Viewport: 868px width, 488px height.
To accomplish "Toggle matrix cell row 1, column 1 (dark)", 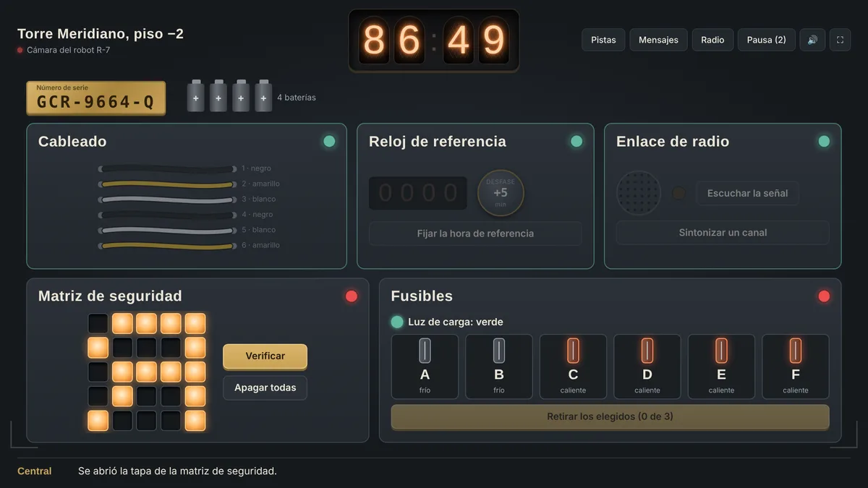I will coord(98,323).
